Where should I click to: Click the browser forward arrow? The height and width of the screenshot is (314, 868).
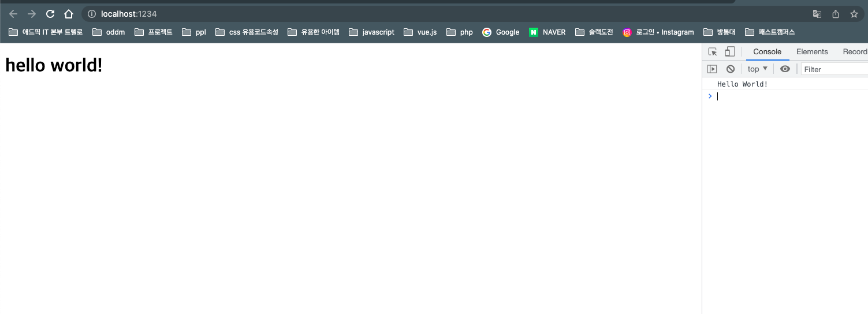pyautogui.click(x=32, y=14)
